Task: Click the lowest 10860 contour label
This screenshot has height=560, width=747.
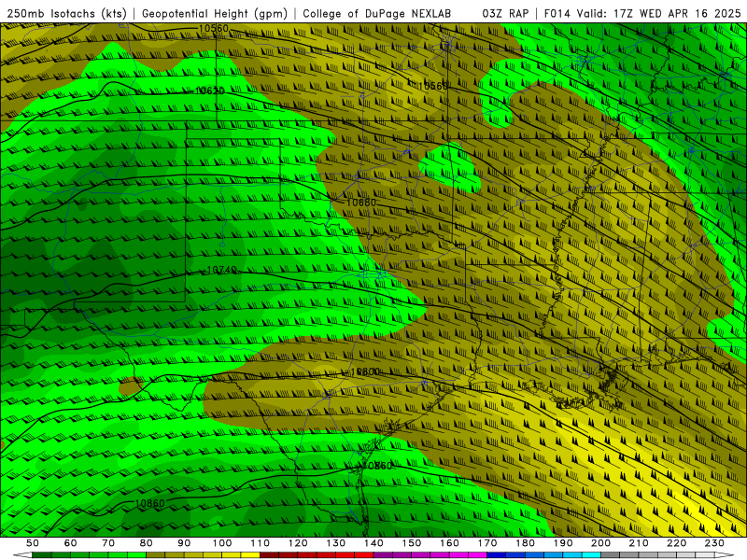Action: [149, 503]
